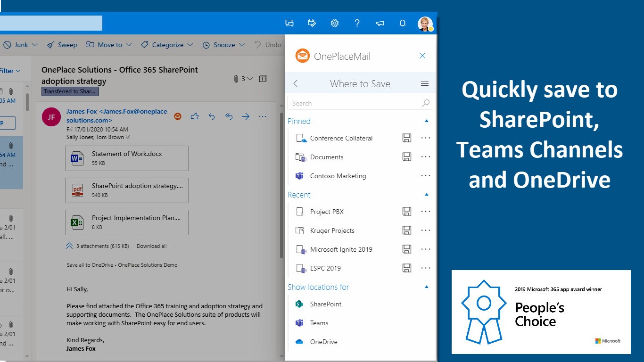This screenshot has height=362, width=644.
Task: Click the Transferred to Shar... category tag
Action: tap(70, 91)
